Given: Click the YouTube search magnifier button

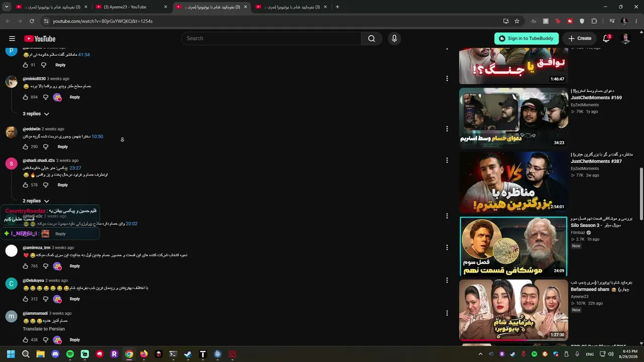Looking at the screenshot, I should tap(371, 39).
